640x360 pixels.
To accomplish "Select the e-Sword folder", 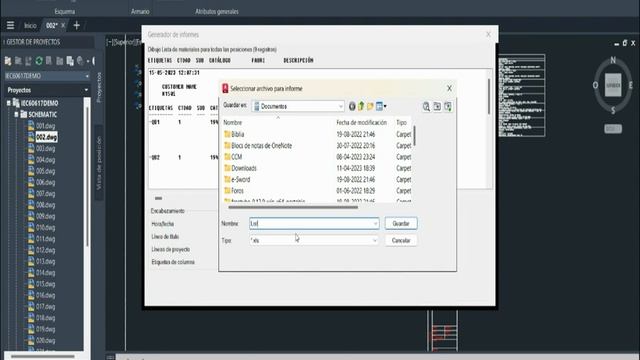I will tap(237, 180).
